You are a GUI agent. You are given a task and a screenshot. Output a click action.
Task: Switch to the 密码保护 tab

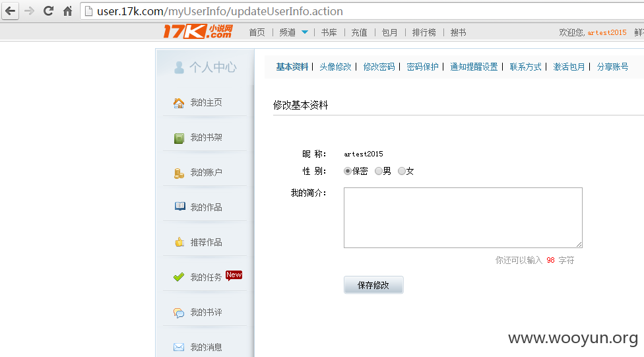click(422, 67)
